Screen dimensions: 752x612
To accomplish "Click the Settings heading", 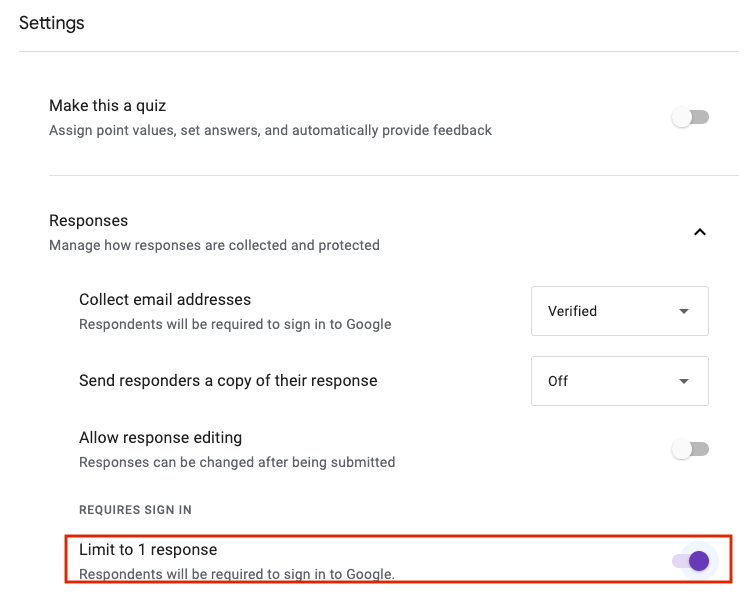I will click(52, 23).
